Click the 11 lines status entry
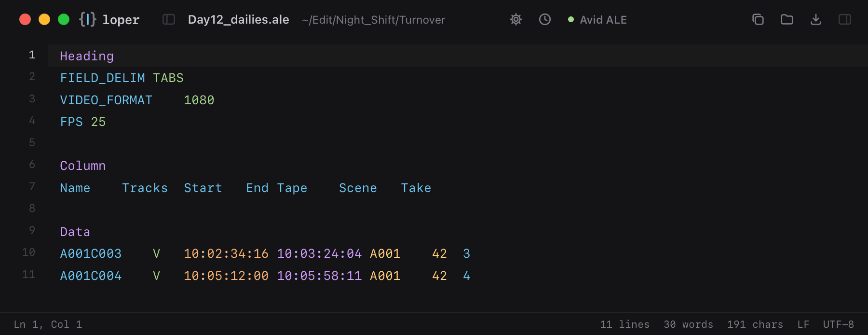Image resolution: width=868 pixels, height=335 pixels. point(625,324)
